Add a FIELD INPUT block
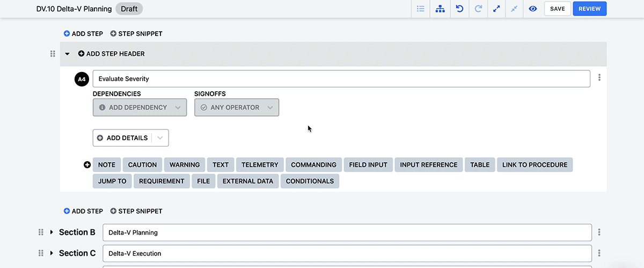The width and height of the screenshot is (644, 268). 368,165
